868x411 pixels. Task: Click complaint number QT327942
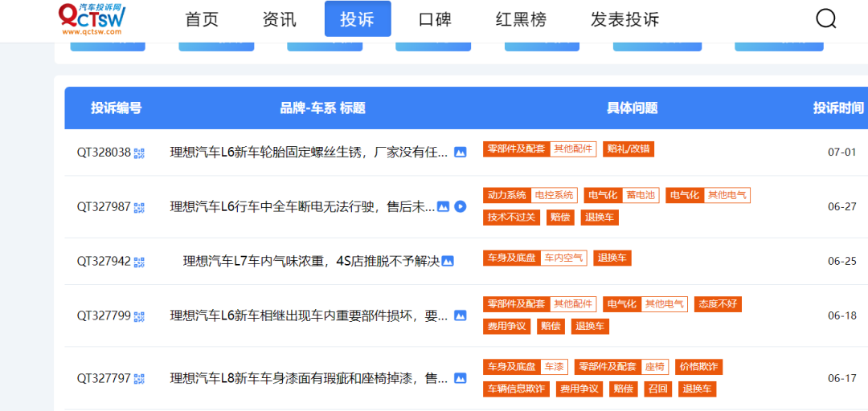(104, 261)
